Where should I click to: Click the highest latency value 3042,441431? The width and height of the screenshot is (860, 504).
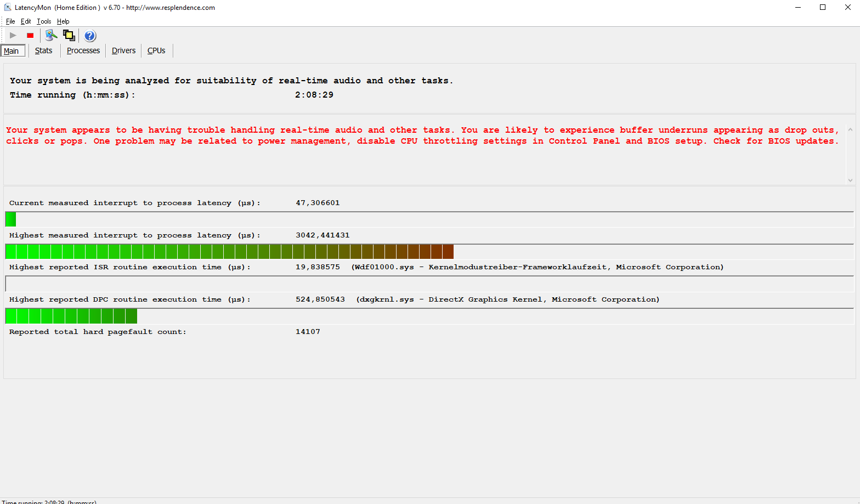(x=322, y=235)
